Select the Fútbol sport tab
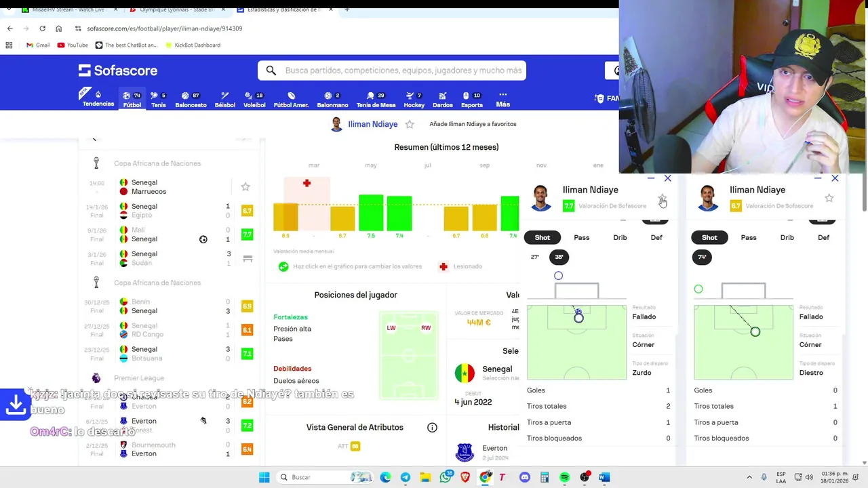This screenshot has width=868, height=488. [132, 100]
